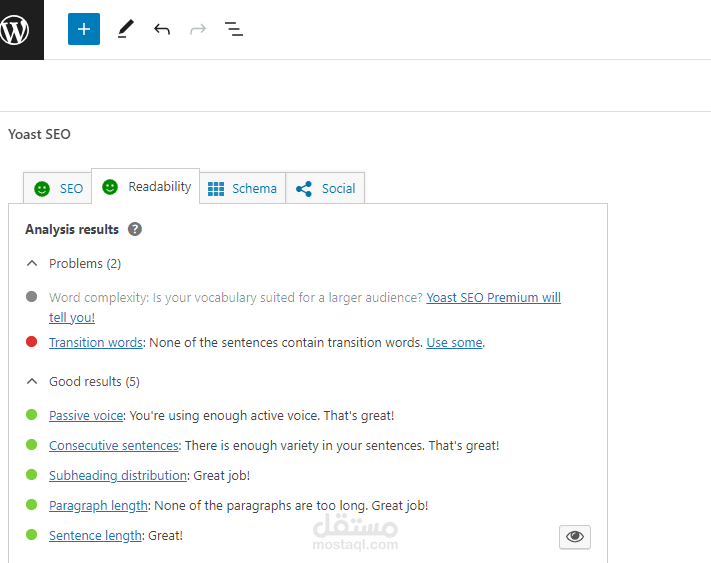Click the green dot beside Passive voice

coord(31,414)
